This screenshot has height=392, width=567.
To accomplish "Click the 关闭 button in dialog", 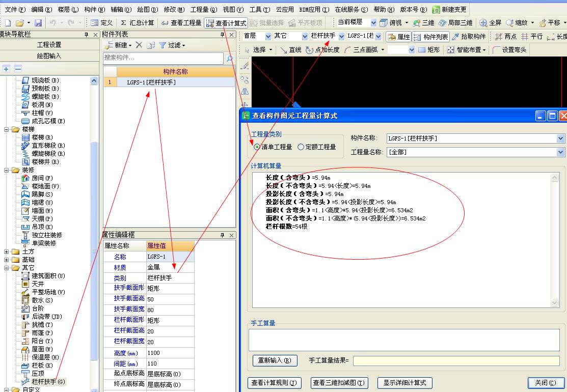I will pos(545,383).
